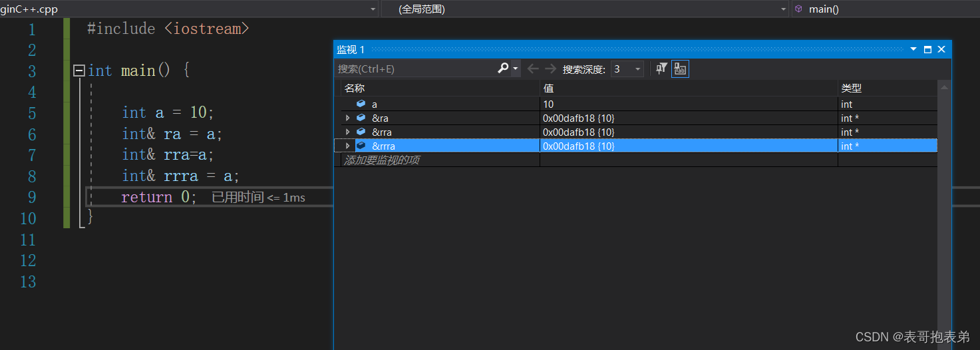This screenshot has height=350, width=980.
Task: Open search options dropdown arrow beside magnifier
Action: [x=516, y=69]
